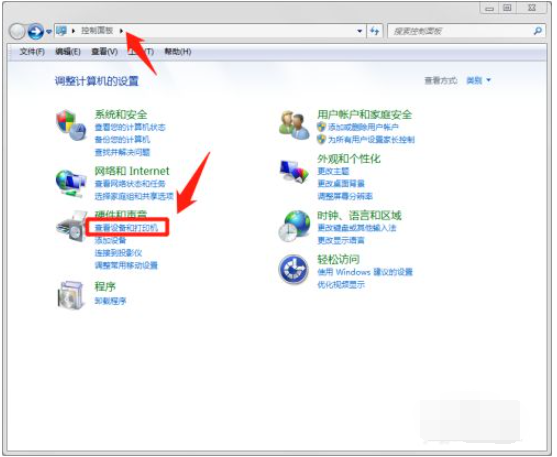The width and height of the screenshot is (557, 457).
Task: Open recent pages dropdown next to Forward button
Action: [49, 32]
